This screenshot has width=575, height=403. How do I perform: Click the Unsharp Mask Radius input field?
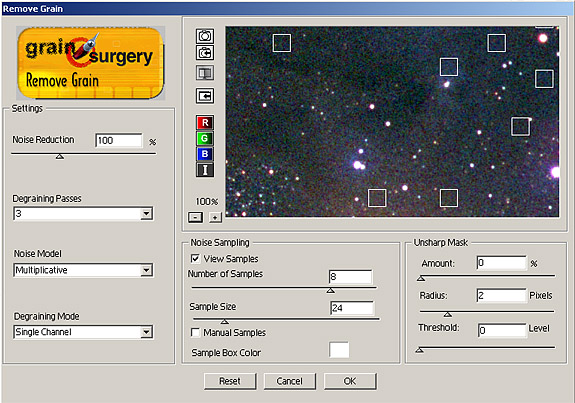point(501,295)
